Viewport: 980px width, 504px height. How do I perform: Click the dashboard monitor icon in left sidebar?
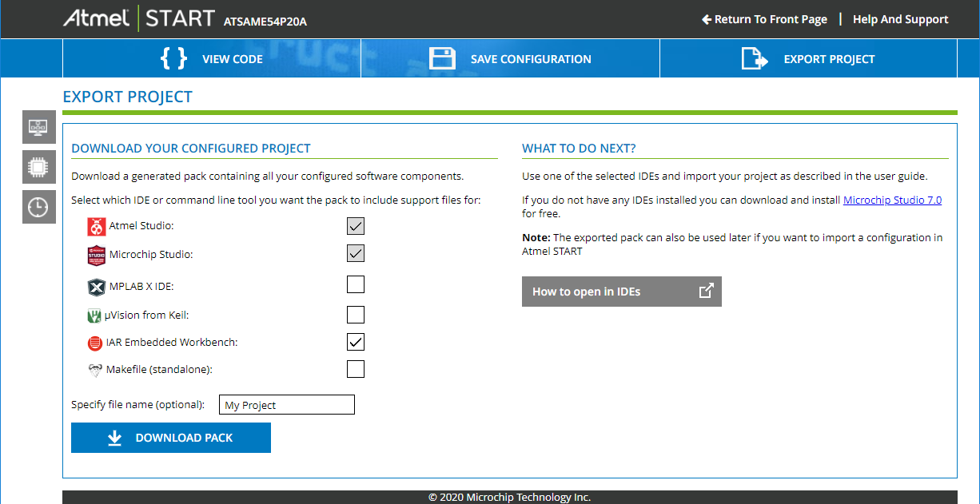38,127
